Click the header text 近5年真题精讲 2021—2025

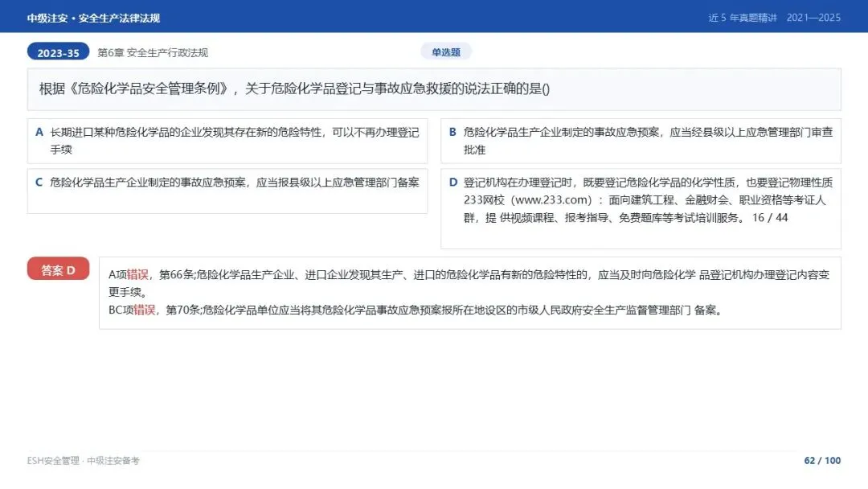click(775, 18)
